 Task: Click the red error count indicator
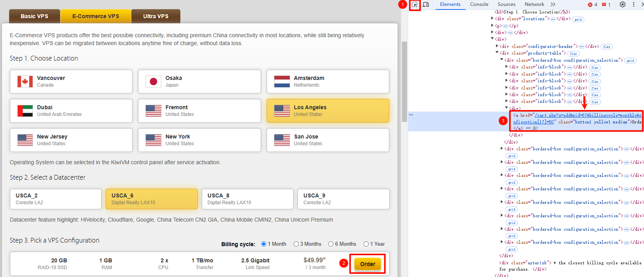click(x=593, y=5)
